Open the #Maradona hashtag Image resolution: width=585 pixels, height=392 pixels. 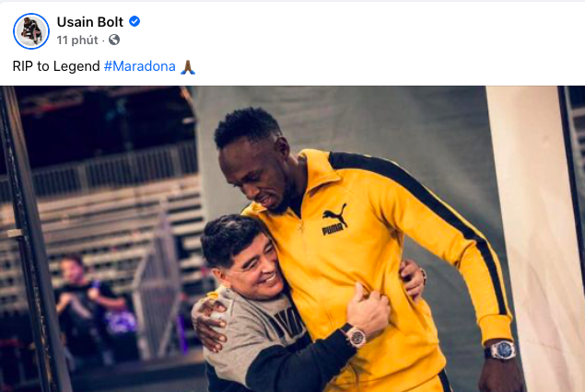coord(139,66)
